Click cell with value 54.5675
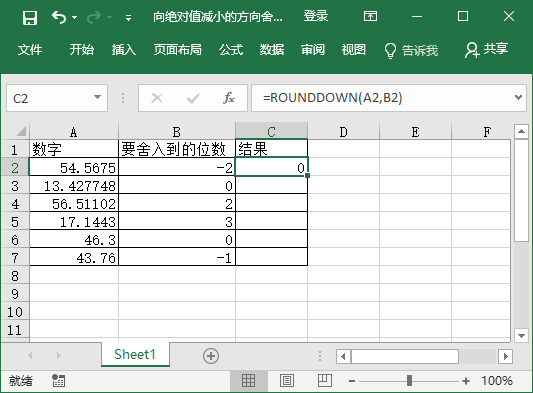This screenshot has height=393, width=533. tap(74, 167)
